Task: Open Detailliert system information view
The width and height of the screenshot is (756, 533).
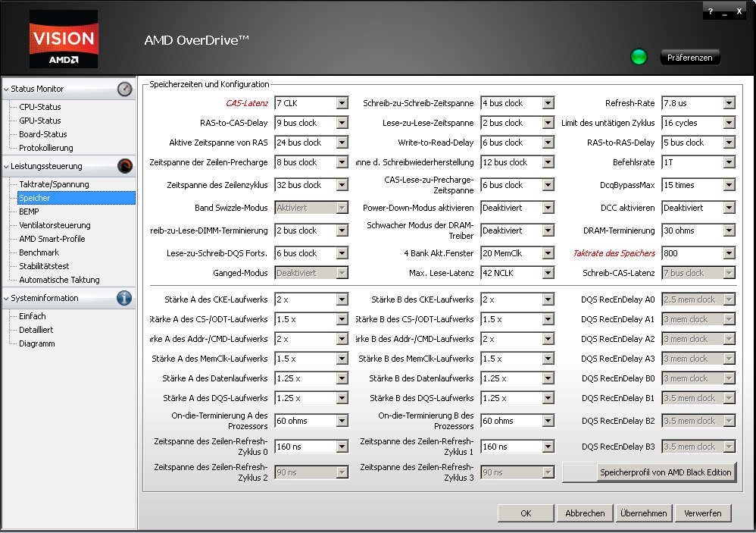Action: click(x=36, y=330)
